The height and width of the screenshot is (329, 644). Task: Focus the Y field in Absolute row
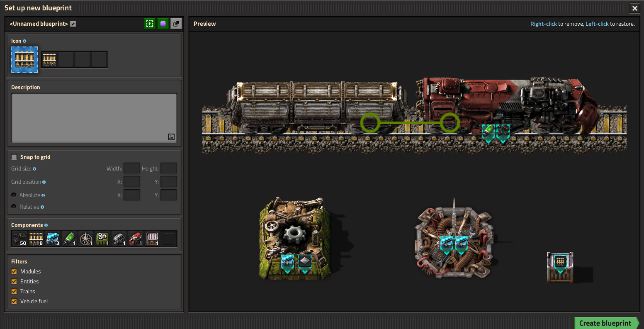pos(169,195)
